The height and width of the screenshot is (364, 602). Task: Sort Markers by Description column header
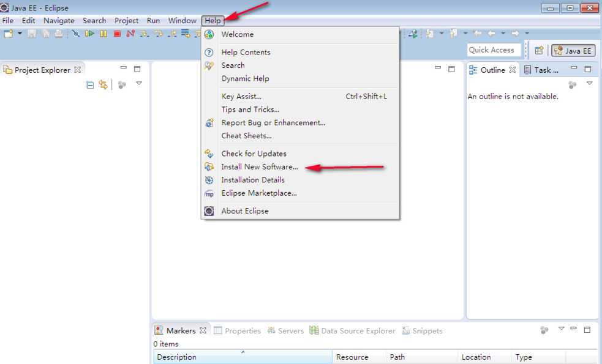243,357
